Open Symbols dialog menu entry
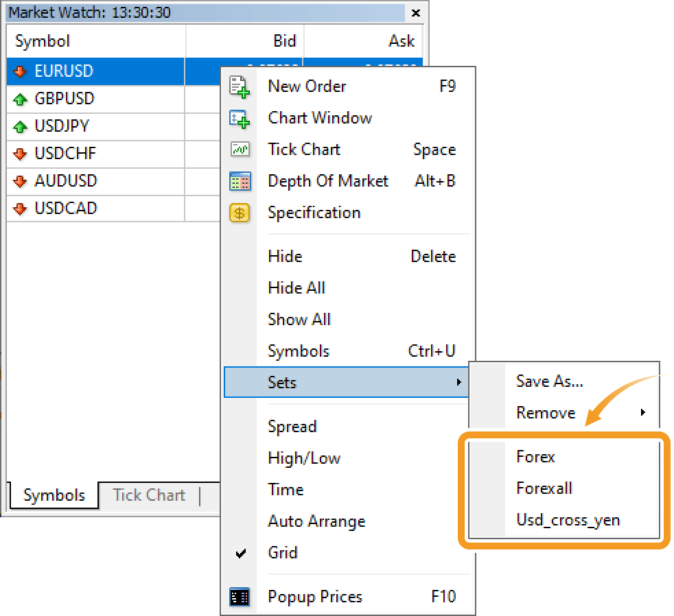 coord(347,351)
